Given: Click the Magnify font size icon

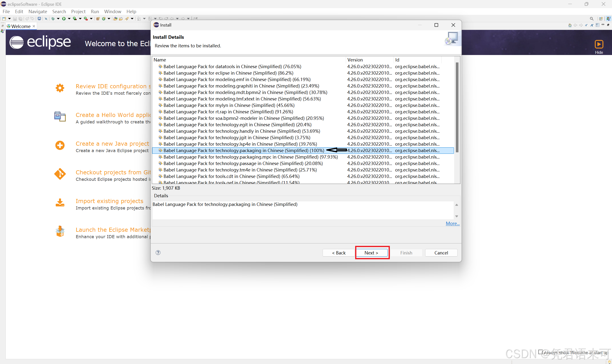Looking at the screenshot, I should (x=592, y=25).
